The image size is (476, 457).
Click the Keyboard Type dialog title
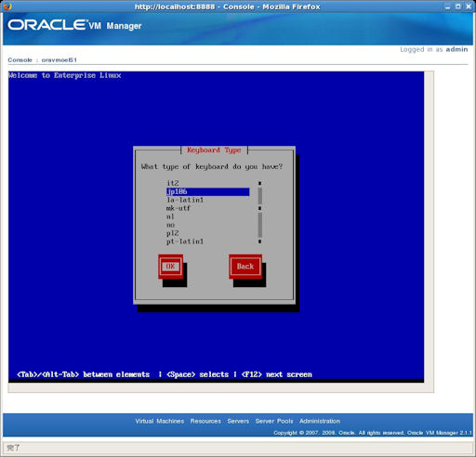click(x=214, y=150)
